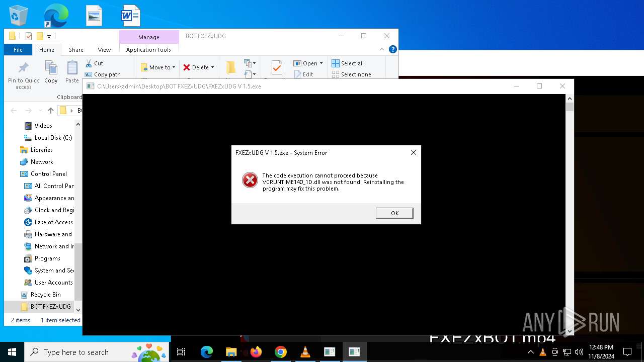The height and width of the screenshot is (362, 644).
Task: Select Recycle Bin in navigation pane
Action: (x=40, y=295)
